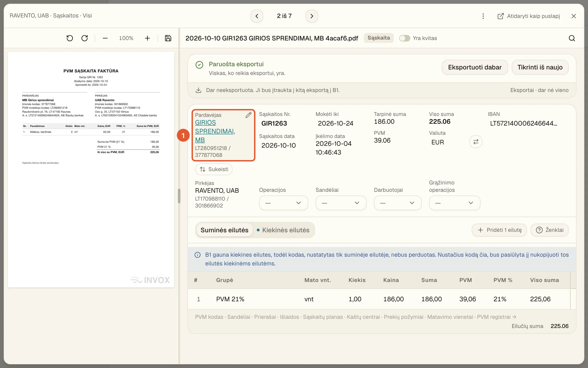Open the three-dot more options menu
The height and width of the screenshot is (368, 588).
[x=483, y=16]
